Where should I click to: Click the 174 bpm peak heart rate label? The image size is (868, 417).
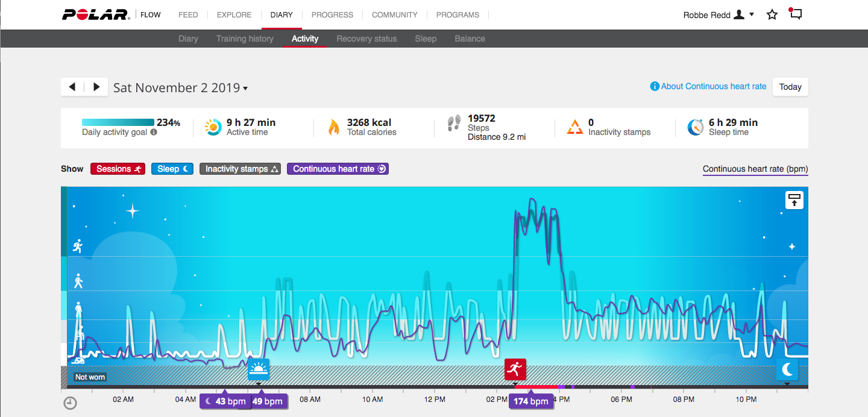pyautogui.click(x=531, y=401)
